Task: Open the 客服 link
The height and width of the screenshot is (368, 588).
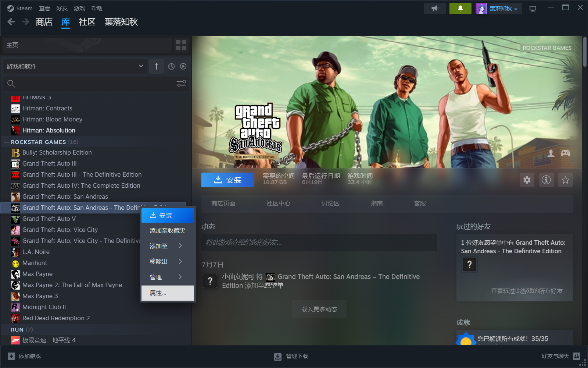Action: tap(420, 204)
